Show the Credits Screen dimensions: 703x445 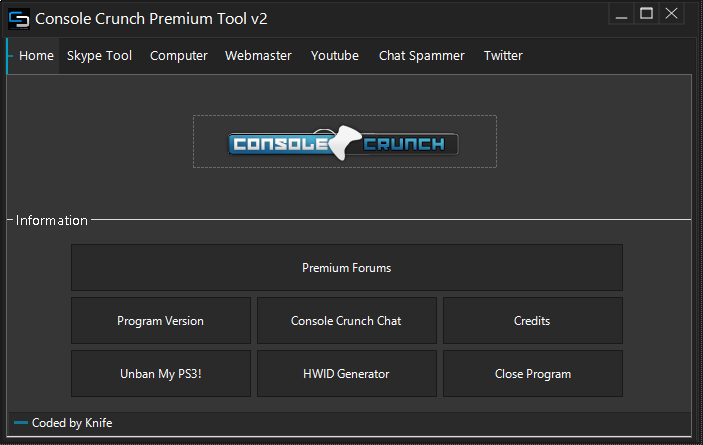click(533, 321)
